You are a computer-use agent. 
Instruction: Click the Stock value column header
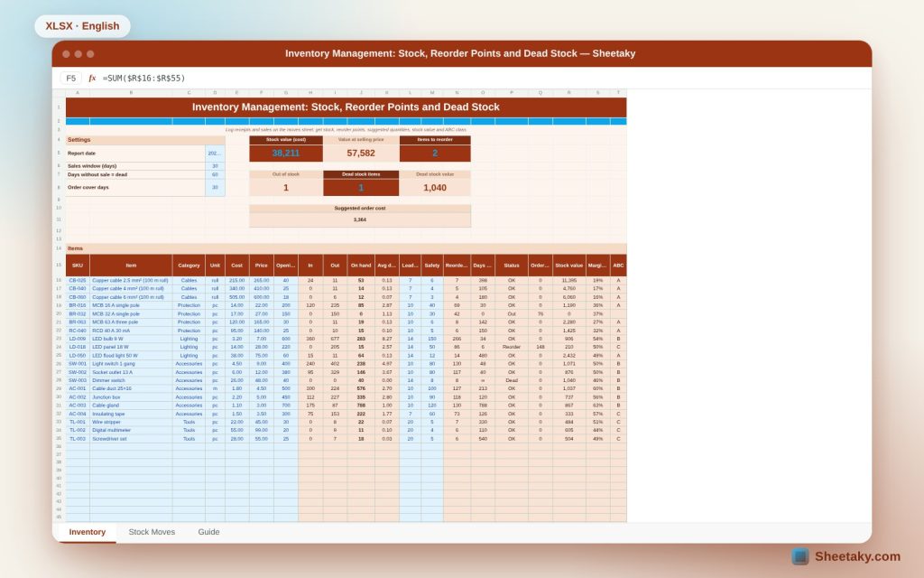coord(568,266)
